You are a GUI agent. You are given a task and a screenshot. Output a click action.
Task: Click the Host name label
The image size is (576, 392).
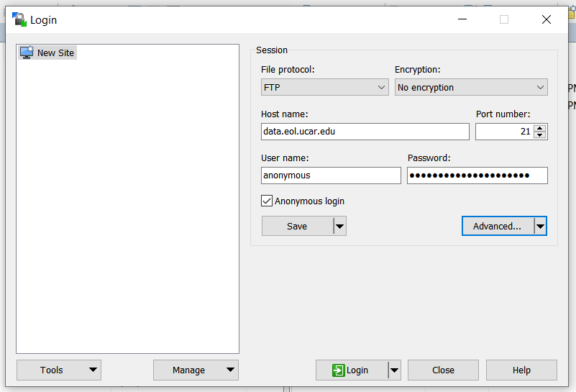tap(284, 114)
